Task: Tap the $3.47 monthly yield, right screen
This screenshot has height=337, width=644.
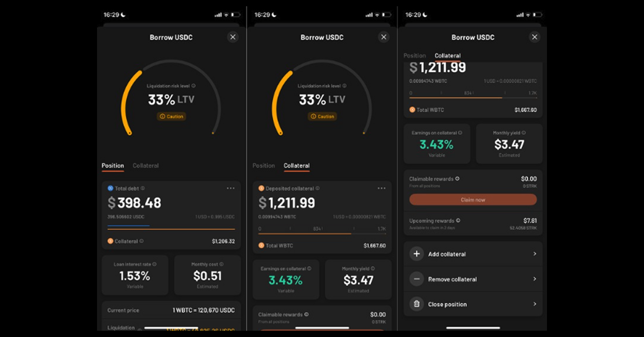Action: click(509, 144)
